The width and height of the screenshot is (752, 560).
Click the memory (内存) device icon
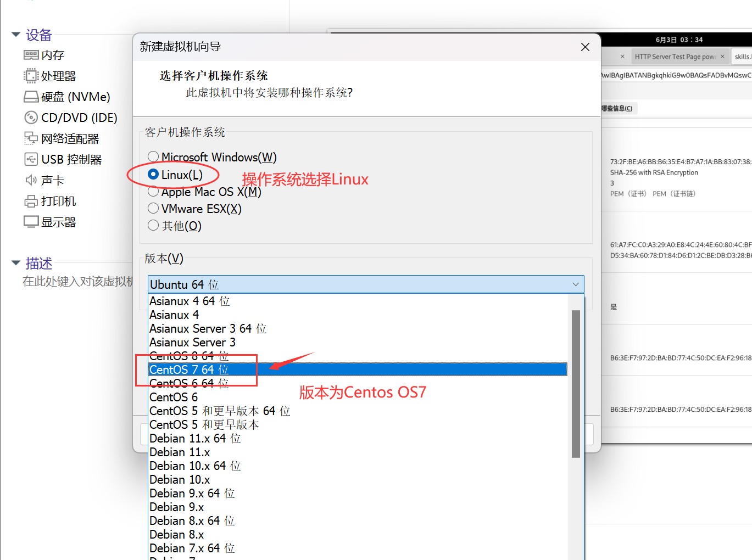point(31,55)
